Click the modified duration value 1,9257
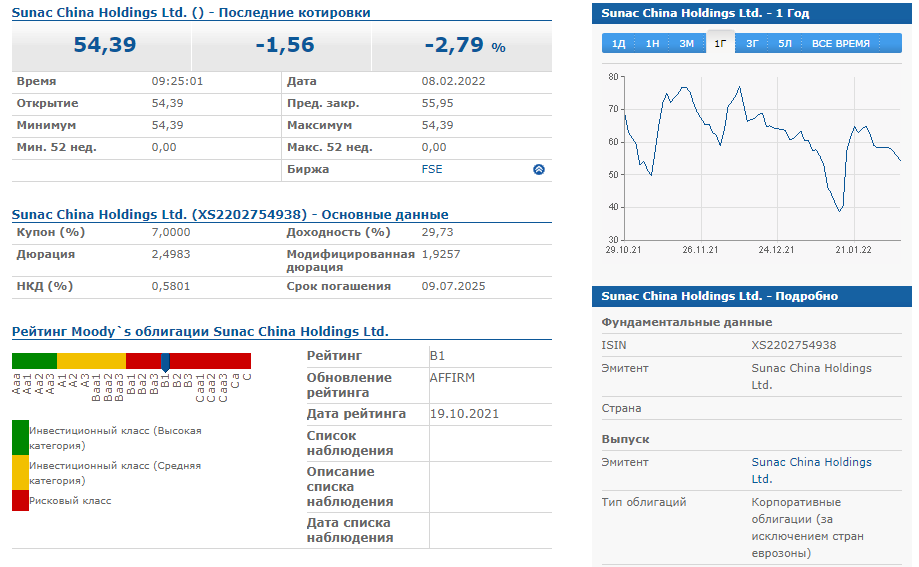919x567 pixels. [x=441, y=254]
